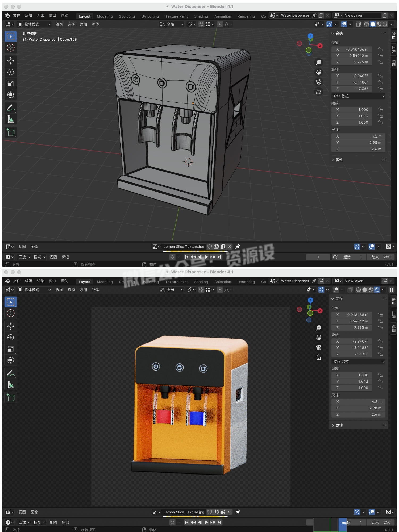This screenshot has height=532, width=399.
Task: Select the Annotate tool in top window
Action: click(x=11, y=108)
